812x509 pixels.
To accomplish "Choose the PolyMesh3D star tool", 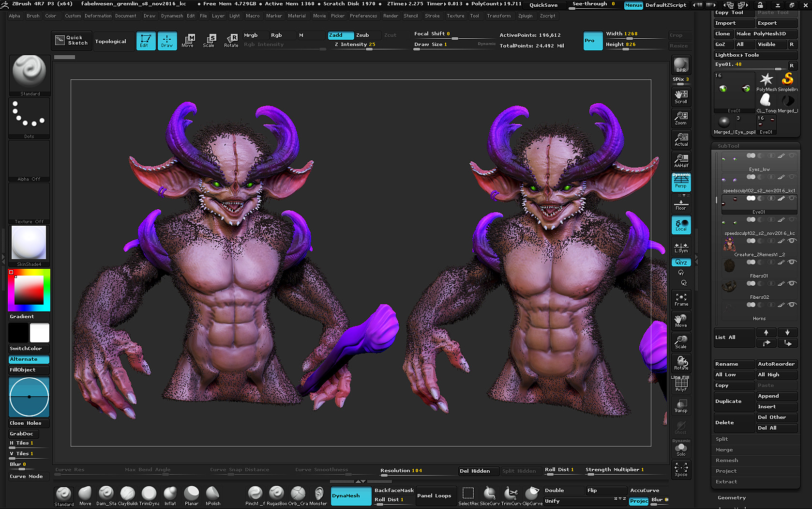I will click(x=766, y=82).
